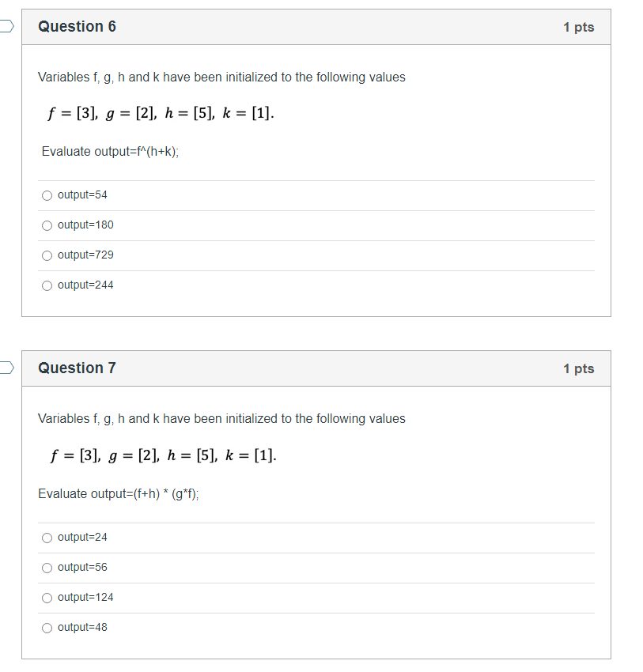
Task: Click Question 6's 'Variables f, g, h and k' sentence
Action: point(221,77)
